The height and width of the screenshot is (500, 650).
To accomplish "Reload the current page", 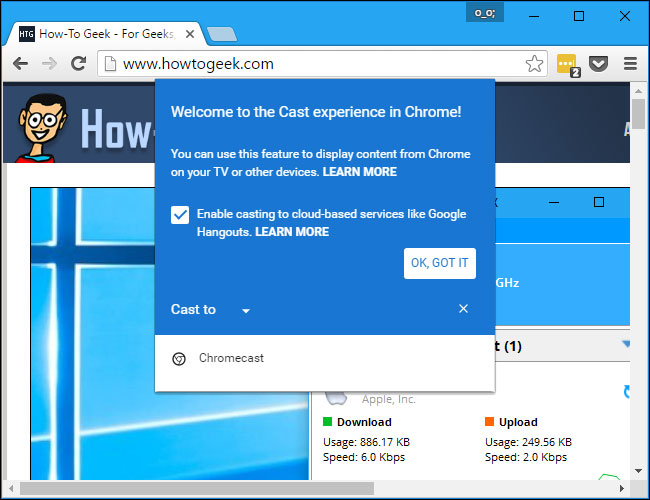I will pyautogui.click(x=78, y=63).
